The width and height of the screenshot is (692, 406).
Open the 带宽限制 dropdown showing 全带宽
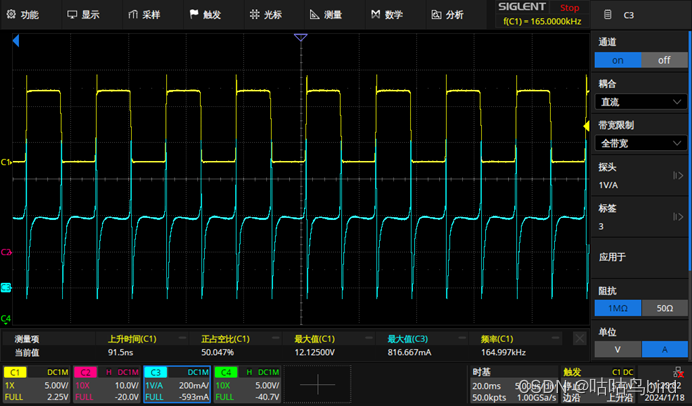tap(641, 143)
